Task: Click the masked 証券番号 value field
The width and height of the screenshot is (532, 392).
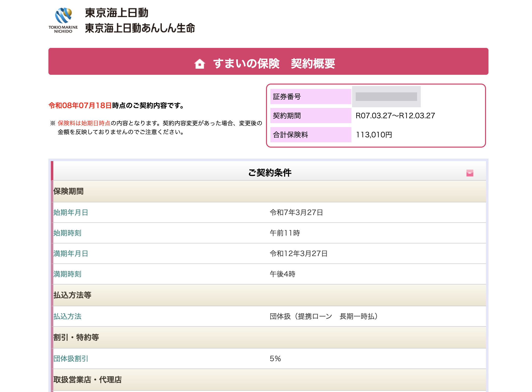Action: (386, 97)
